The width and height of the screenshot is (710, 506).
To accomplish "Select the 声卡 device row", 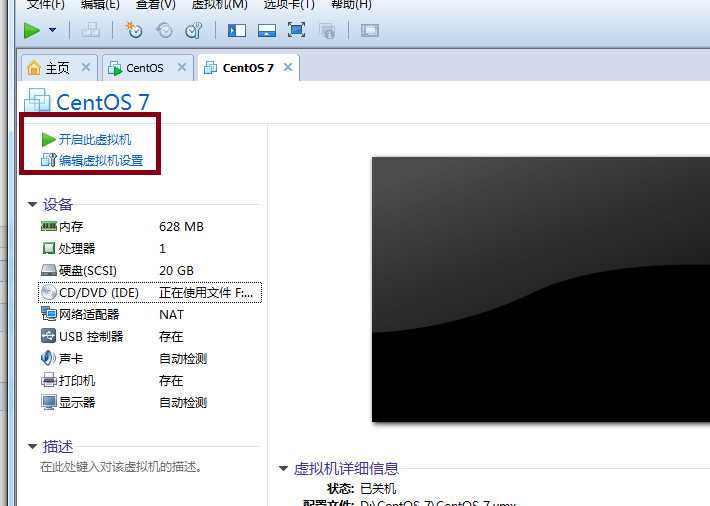I will pos(150,358).
